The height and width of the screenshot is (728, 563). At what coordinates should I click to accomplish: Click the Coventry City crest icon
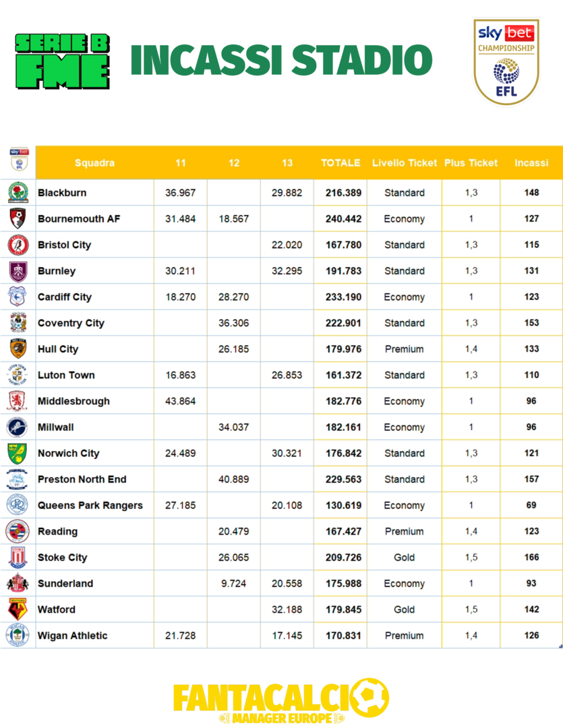click(18, 323)
